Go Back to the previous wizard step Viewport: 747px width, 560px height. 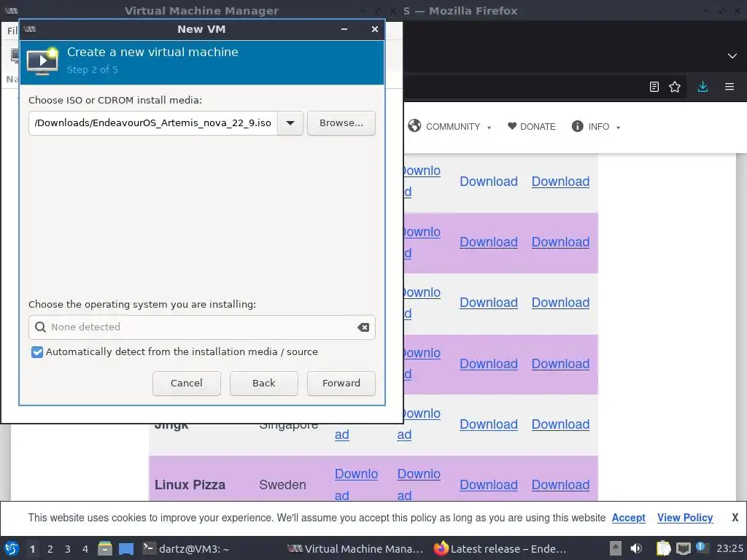263,384
